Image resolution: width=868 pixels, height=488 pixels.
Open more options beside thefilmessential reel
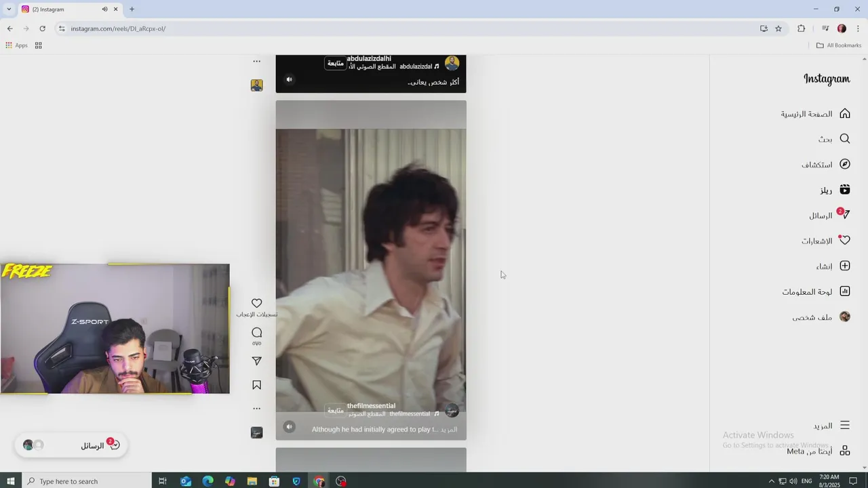tap(256, 409)
